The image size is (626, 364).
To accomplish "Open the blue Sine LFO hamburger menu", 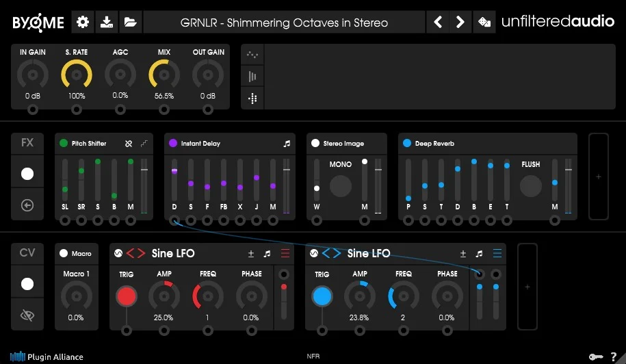I will (497, 253).
